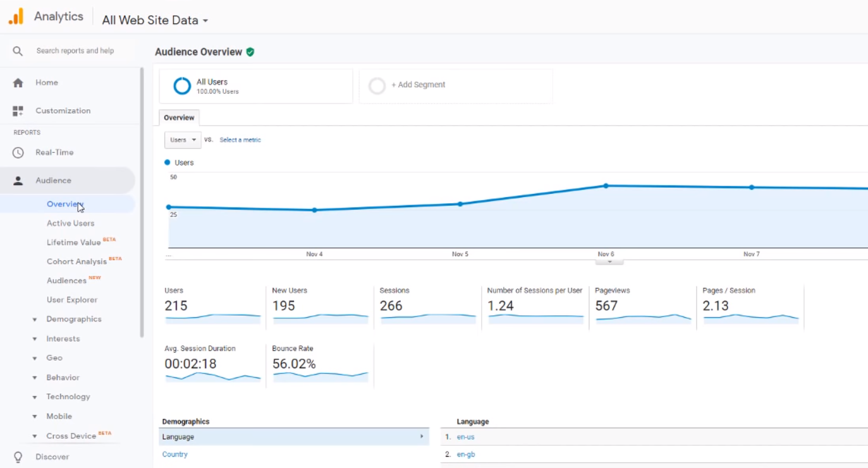The height and width of the screenshot is (468, 868).
Task: Click the Nov 5 data point on chart
Action: tap(460, 204)
